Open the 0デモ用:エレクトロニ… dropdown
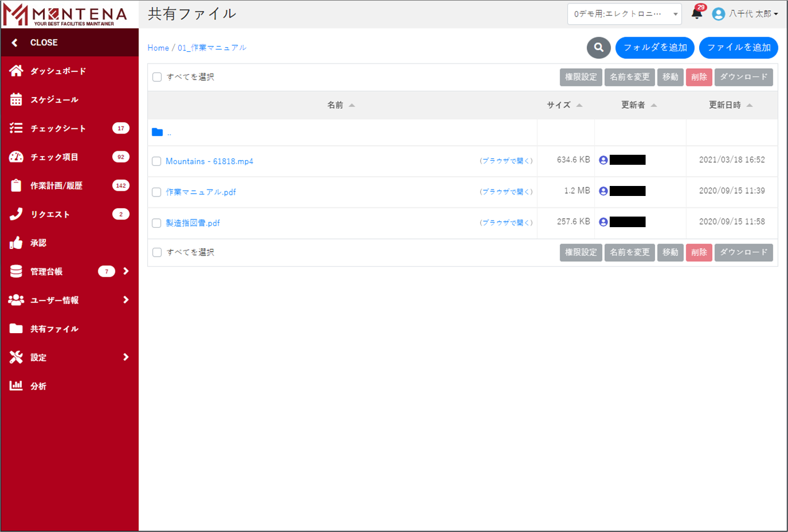788x532 pixels. (624, 14)
